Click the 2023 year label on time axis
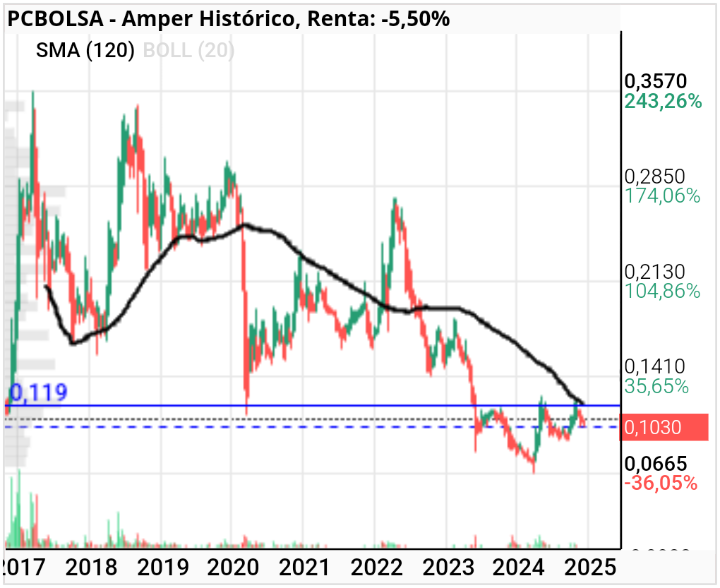Image resolution: width=720 pixels, height=588 pixels. [448, 568]
